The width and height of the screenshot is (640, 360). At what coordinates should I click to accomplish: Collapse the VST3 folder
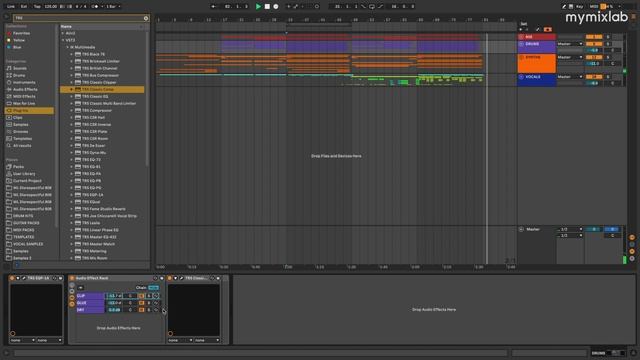point(63,40)
